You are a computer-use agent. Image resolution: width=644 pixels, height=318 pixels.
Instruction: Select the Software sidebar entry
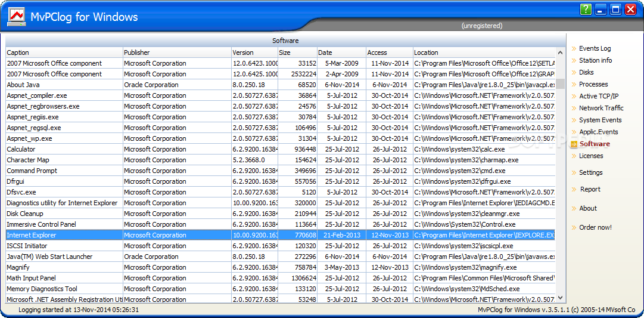click(x=595, y=144)
